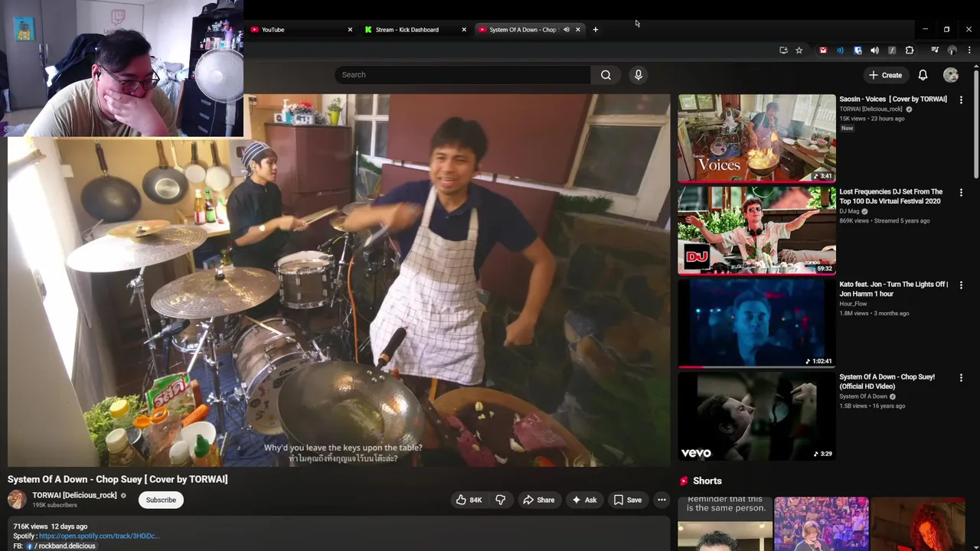Image resolution: width=980 pixels, height=551 pixels.
Task: Click the Create button
Action: point(885,75)
